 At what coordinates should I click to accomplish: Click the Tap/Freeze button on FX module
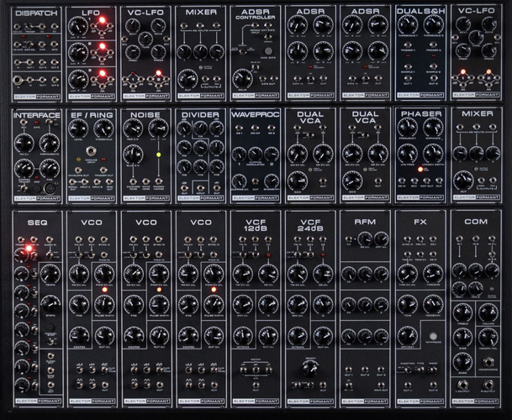click(x=433, y=336)
